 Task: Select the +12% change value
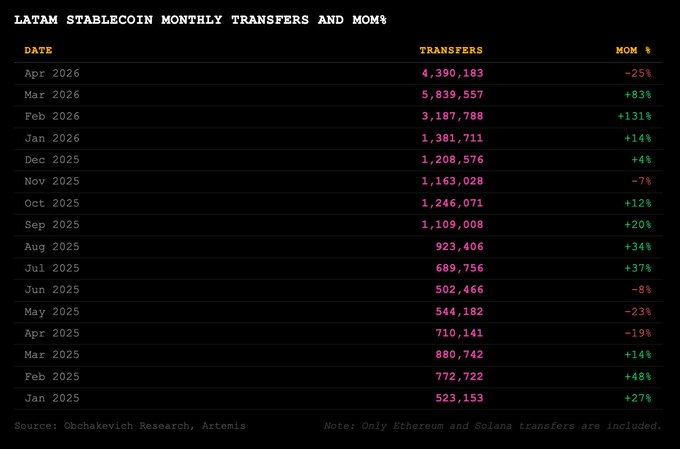click(x=638, y=203)
